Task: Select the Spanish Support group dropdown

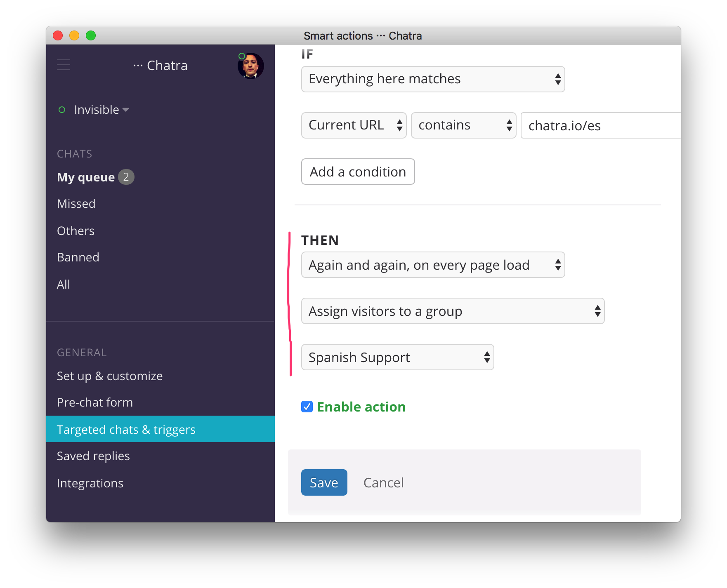Action: 397,358
